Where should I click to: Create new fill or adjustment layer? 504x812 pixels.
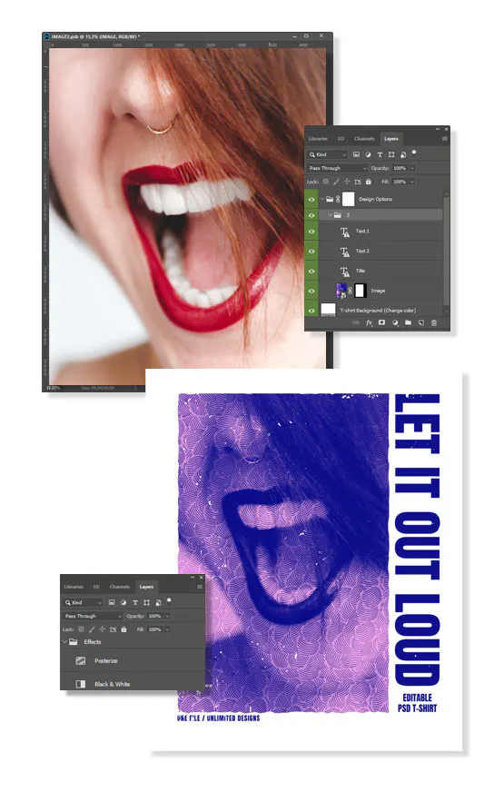tap(395, 322)
